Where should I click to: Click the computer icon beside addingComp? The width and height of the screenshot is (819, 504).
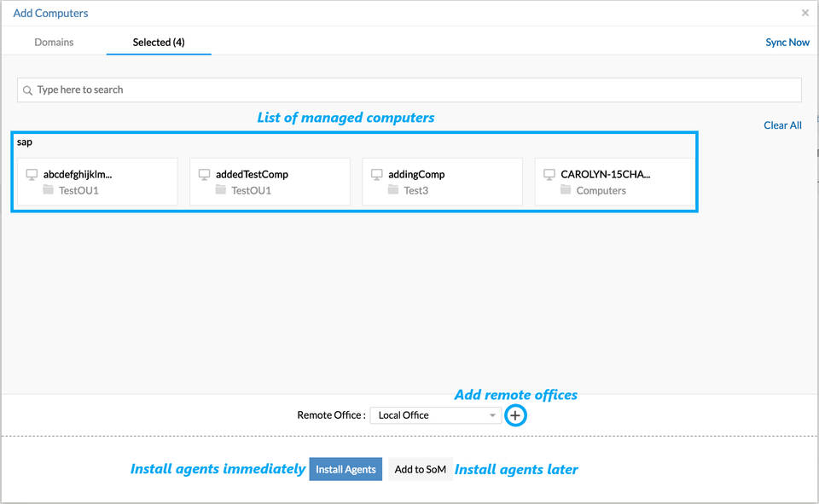click(x=377, y=174)
